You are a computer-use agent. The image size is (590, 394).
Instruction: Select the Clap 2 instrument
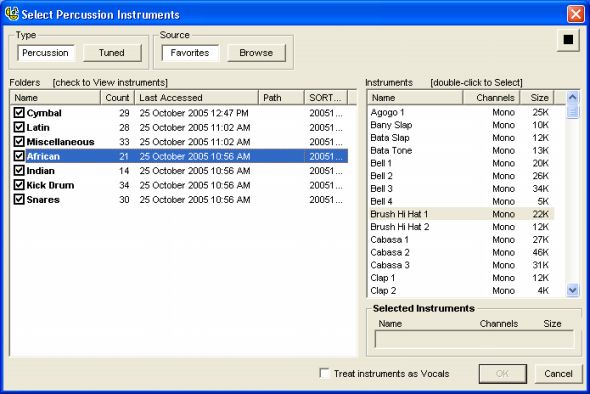click(461, 291)
